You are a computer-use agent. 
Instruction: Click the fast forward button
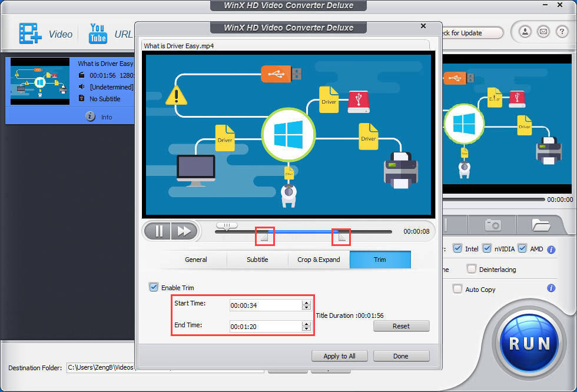coord(184,231)
